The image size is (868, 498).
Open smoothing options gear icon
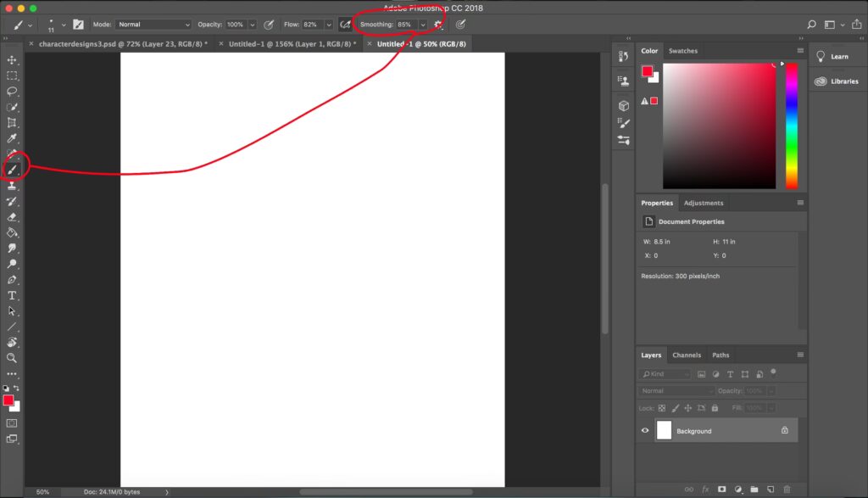[x=438, y=25]
